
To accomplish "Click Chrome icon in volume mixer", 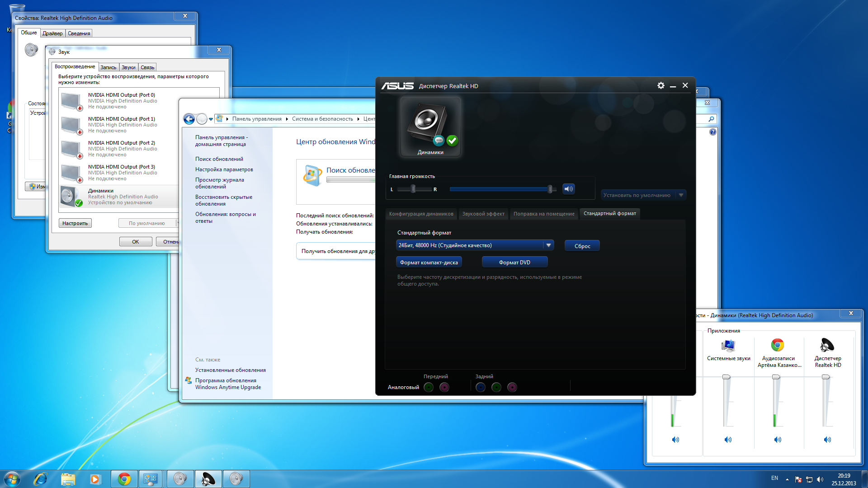I will point(778,345).
